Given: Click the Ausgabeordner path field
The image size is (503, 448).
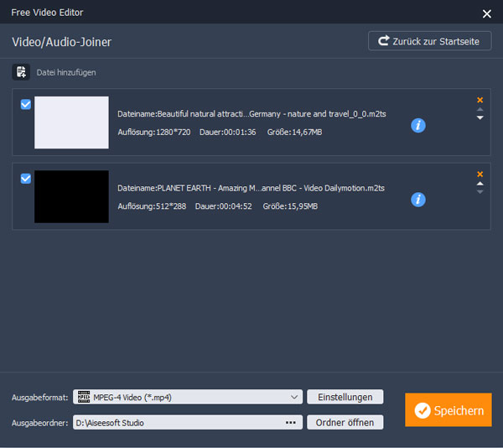Looking at the screenshot, I should (x=176, y=423).
